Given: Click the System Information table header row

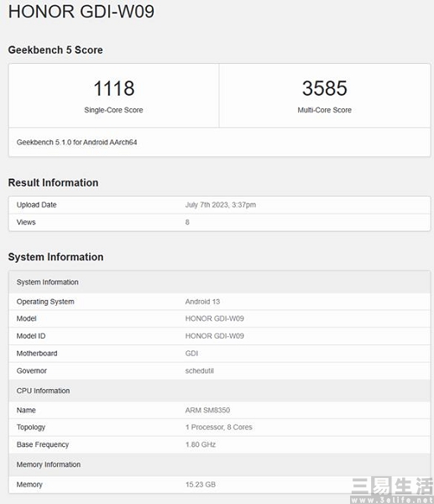Looking at the screenshot, I should point(219,282).
